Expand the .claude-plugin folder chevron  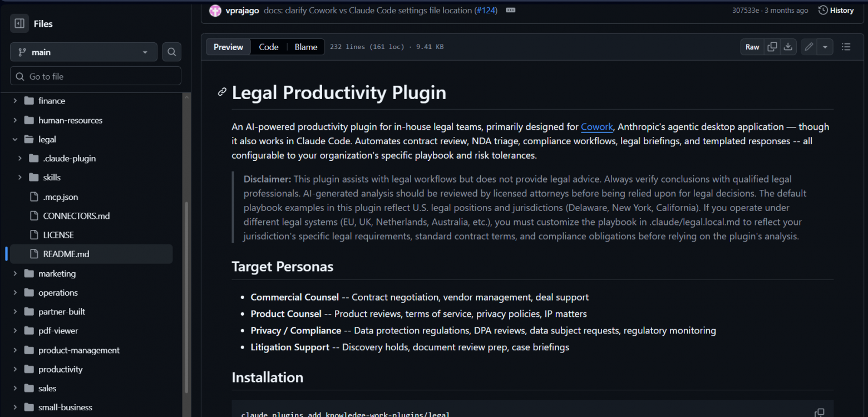click(x=20, y=158)
